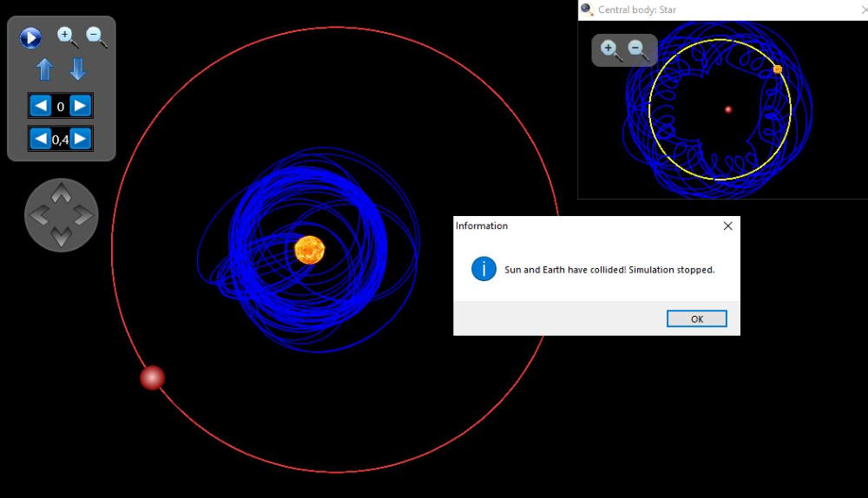Increase the value showing 0,4

(80, 138)
